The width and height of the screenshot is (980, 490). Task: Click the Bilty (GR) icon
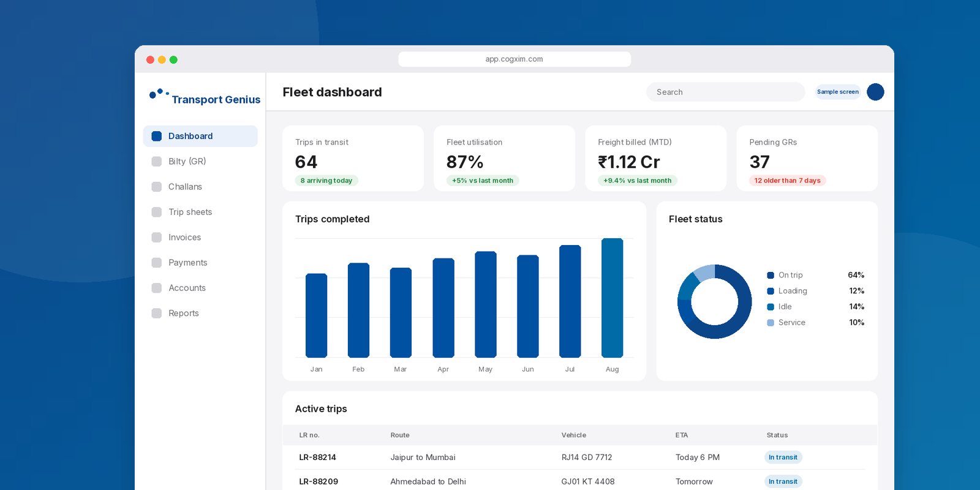pos(157,161)
